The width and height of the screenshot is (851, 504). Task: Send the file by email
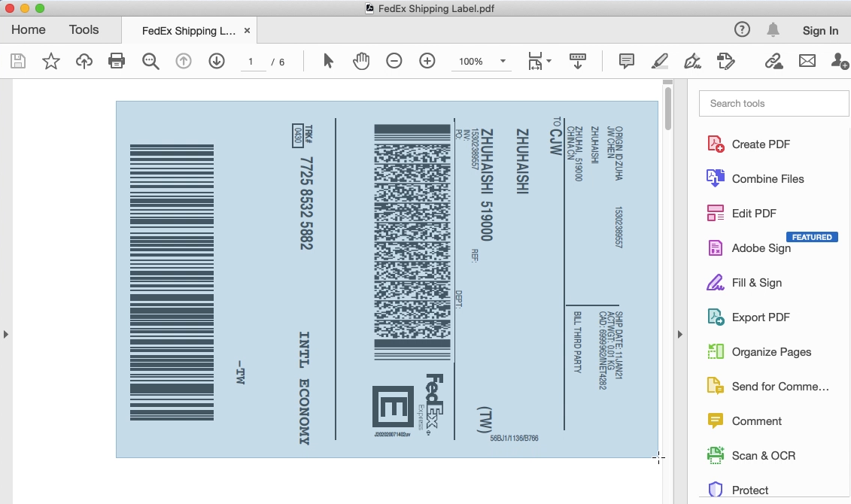click(807, 61)
